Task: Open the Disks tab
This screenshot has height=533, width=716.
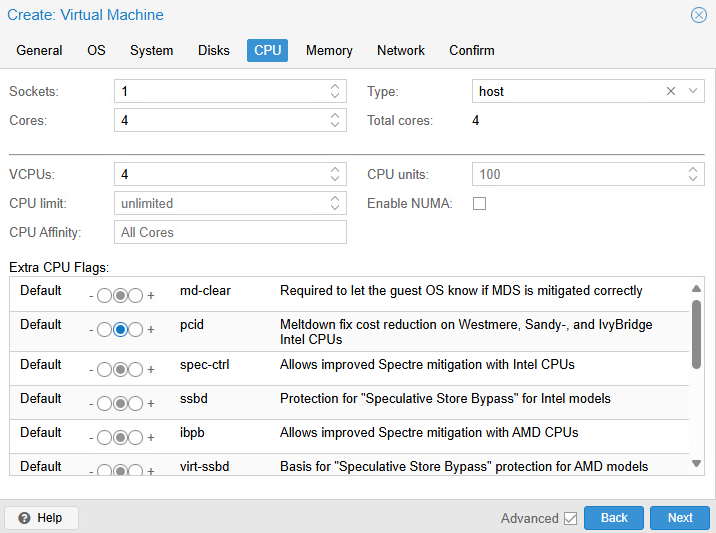Action: click(x=213, y=50)
